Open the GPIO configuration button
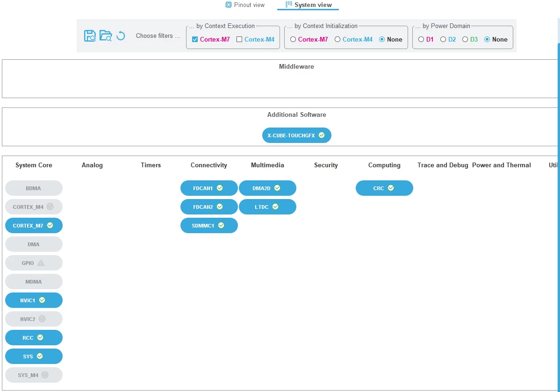 [x=34, y=263]
